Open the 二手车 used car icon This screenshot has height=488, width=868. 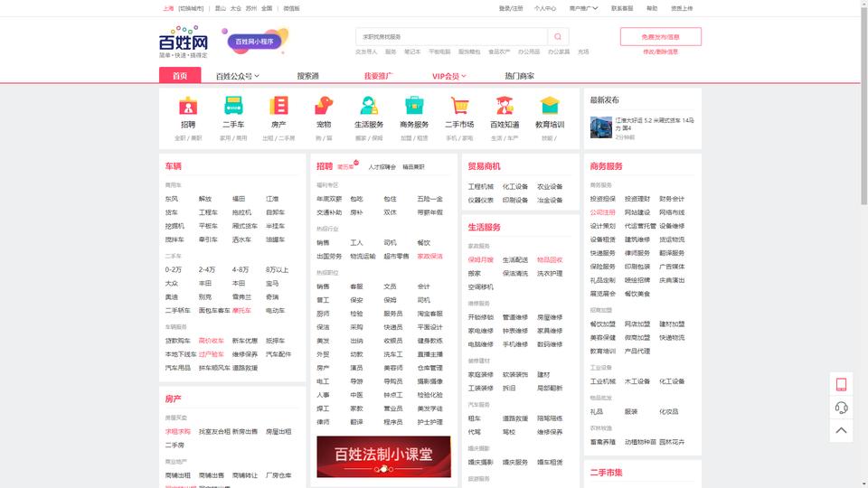point(233,106)
